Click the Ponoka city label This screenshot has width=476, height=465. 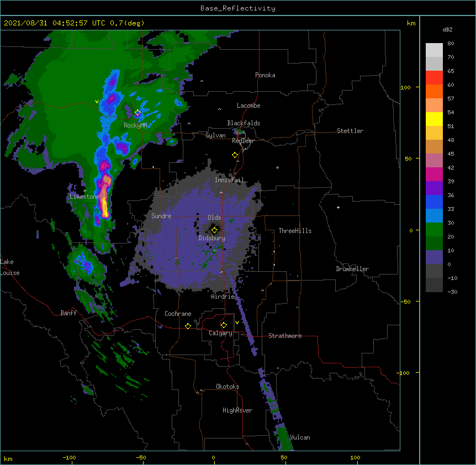click(x=265, y=75)
